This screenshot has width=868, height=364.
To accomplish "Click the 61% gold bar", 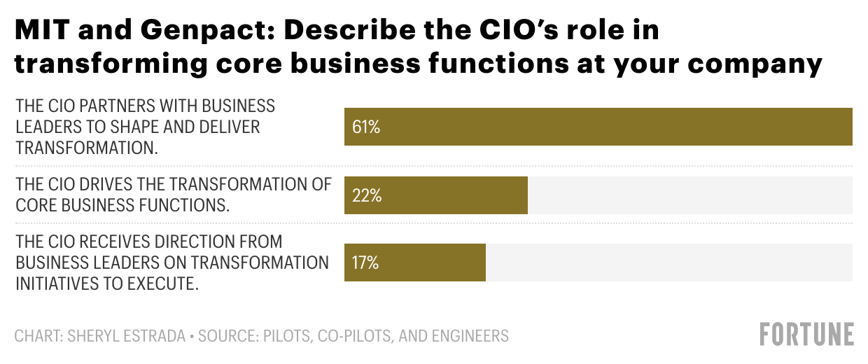I will tap(598, 127).
